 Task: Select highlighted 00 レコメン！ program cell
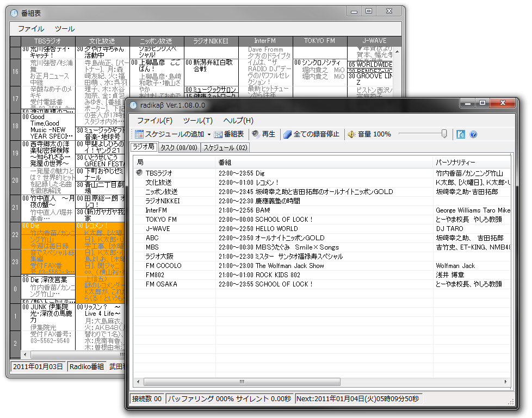[x=101, y=263]
